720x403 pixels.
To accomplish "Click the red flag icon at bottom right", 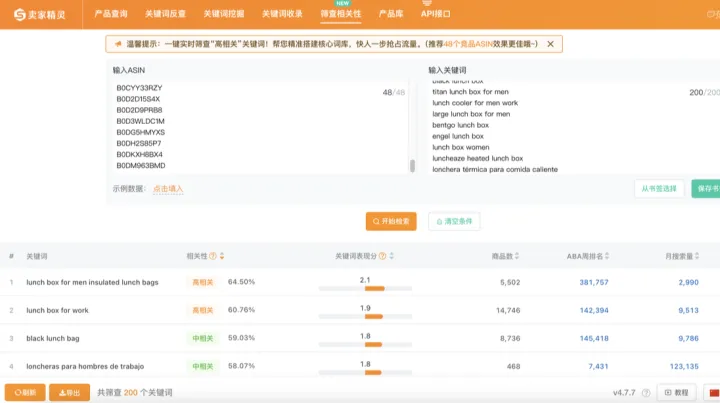I will pos(714,393).
